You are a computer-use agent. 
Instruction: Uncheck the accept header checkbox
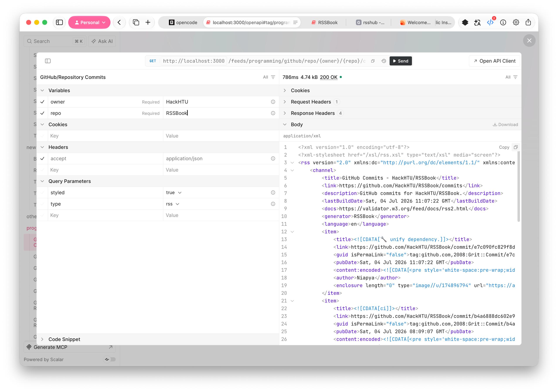pyautogui.click(x=42, y=159)
